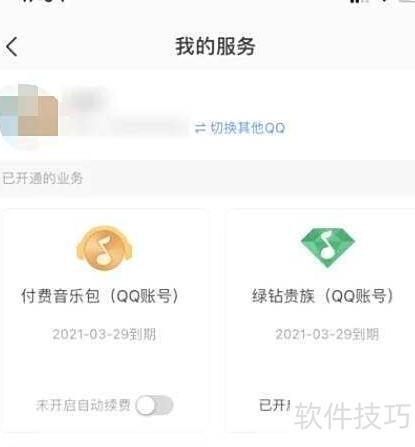Tap the blurred account nickname
This screenshot has width=415, height=447.
(87, 99)
